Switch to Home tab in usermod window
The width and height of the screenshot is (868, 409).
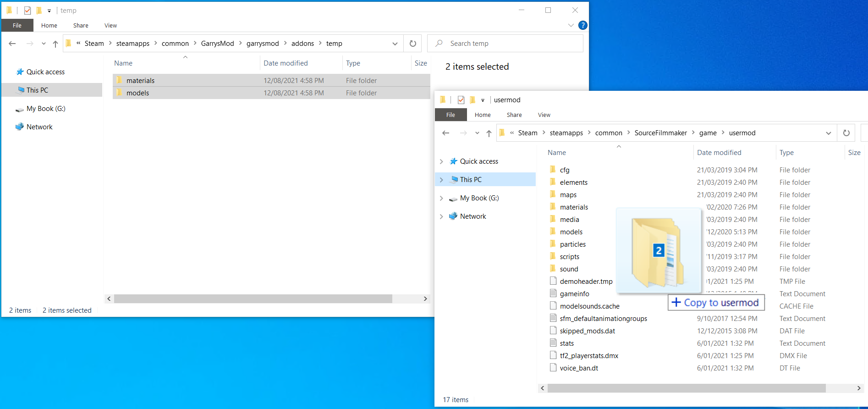483,115
